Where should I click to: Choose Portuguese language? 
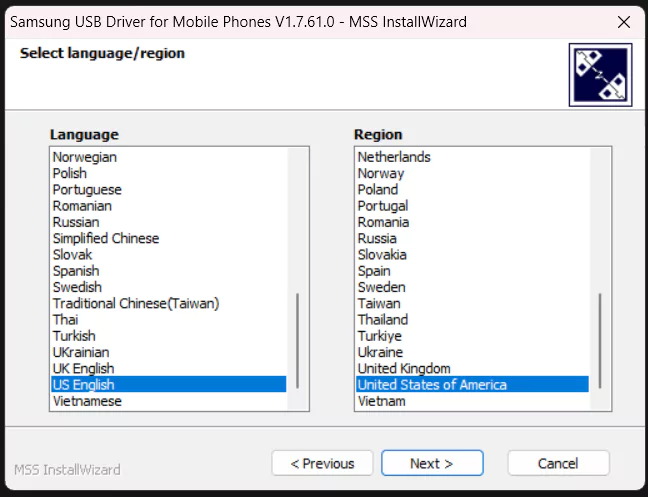[169, 190]
